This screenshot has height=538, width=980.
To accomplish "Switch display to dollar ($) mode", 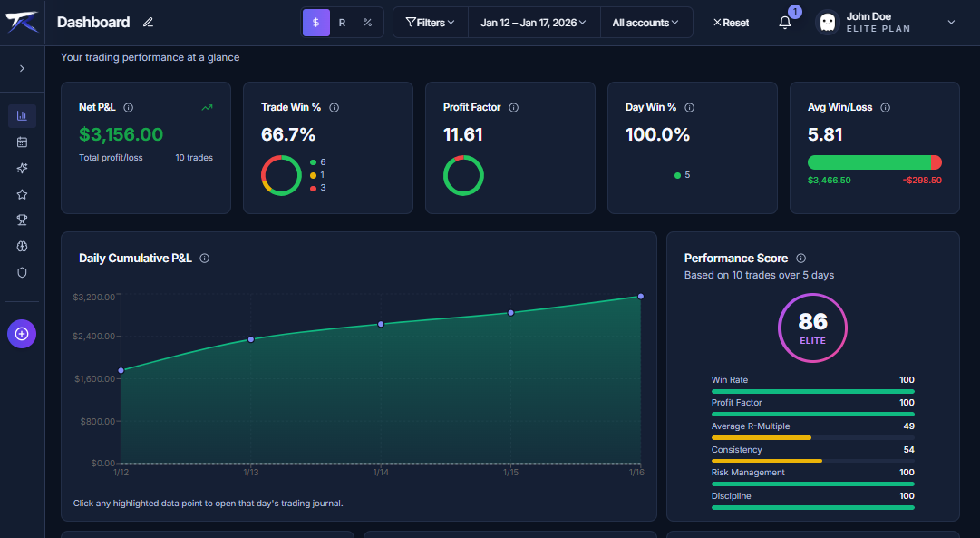I will 315,23.
